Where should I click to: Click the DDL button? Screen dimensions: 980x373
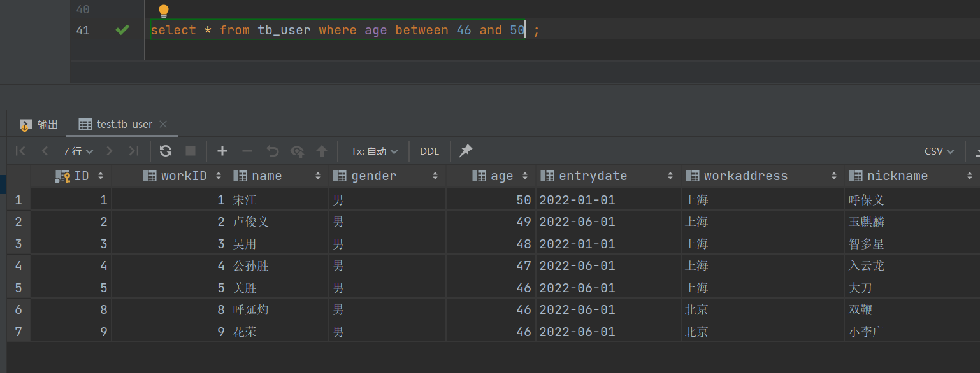pyautogui.click(x=429, y=151)
